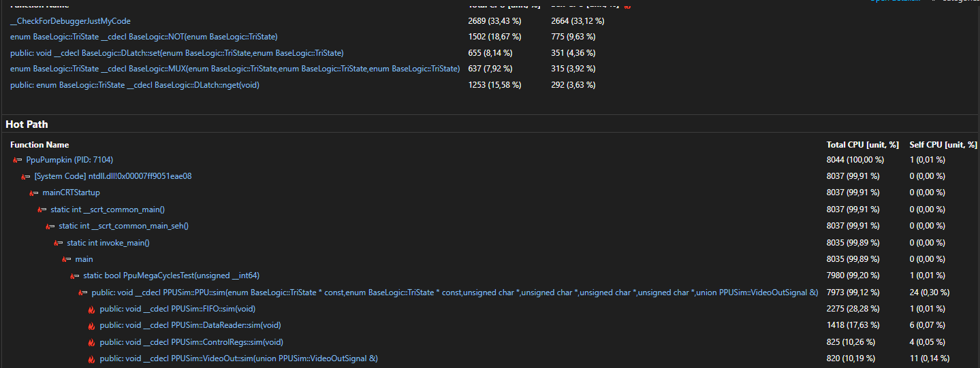Click total CPU value 7973 (99,12 %)
The image size is (980, 368).
(853, 292)
